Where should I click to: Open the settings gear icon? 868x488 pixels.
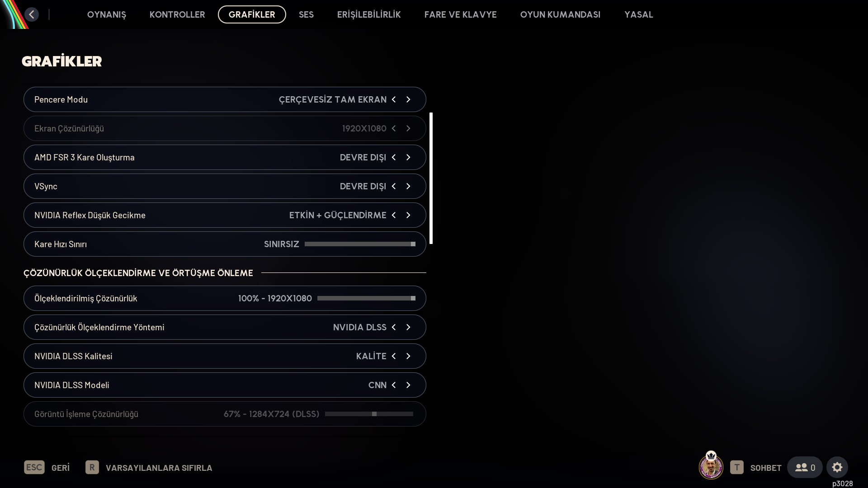[837, 467]
